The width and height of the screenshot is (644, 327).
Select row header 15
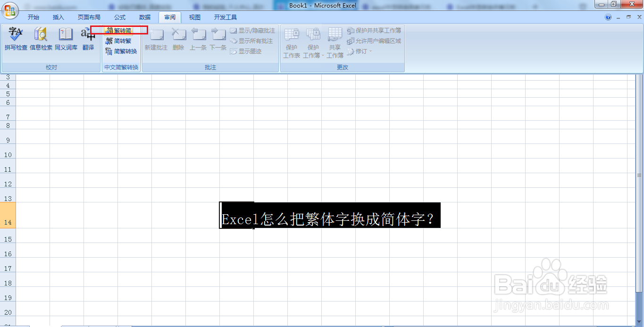(x=8, y=236)
